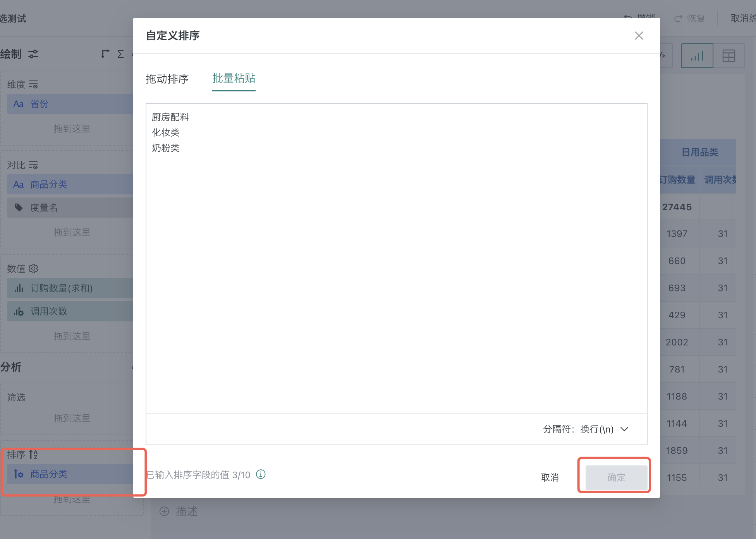Viewport: 756px width, 539px height.
Task: Switch to table view with the grid toggle
Action: click(x=729, y=55)
